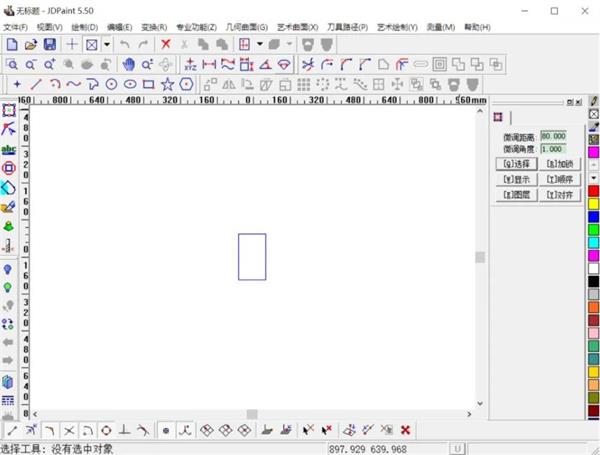Image resolution: width=600 pixels, height=455 pixels.
Task: Toggle endpoint snap in bottom toolbar
Action: click(12, 431)
